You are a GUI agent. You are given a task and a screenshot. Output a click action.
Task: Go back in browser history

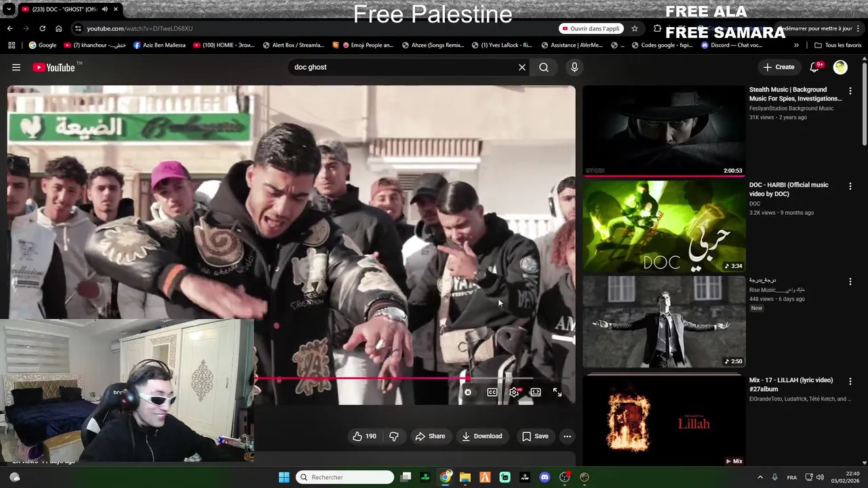[9, 28]
